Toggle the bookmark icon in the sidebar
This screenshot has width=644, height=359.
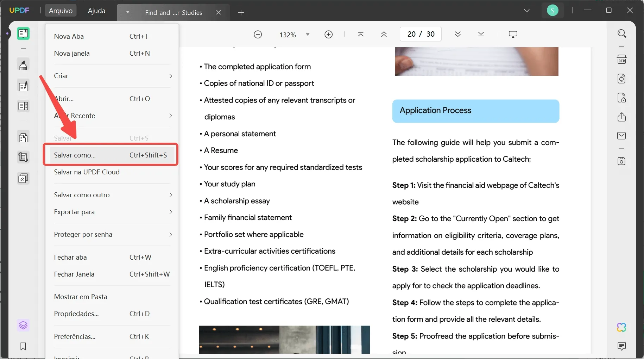[x=23, y=347]
